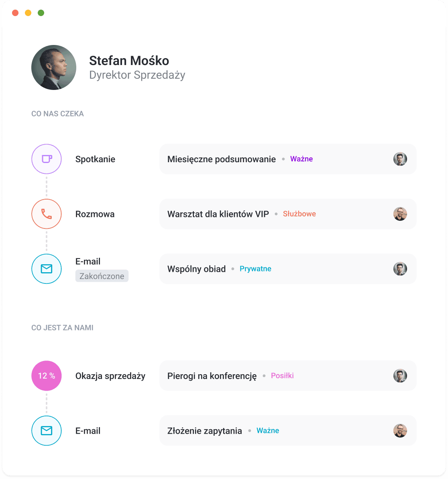Viewport: 448px width, 479px height.
Task: Open the E-mail envelope icon under Rozmowa
Action: coord(46,269)
